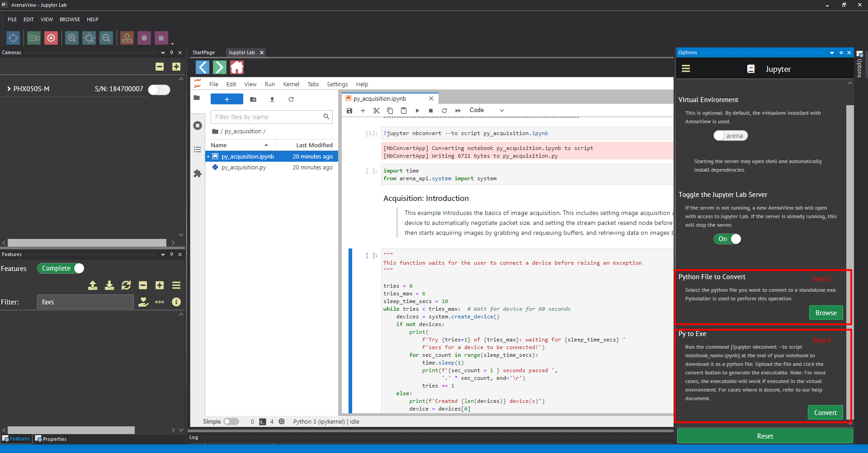Click the run cell play icon
This screenshot has width=868, height=453.
(x=417, y=111)
